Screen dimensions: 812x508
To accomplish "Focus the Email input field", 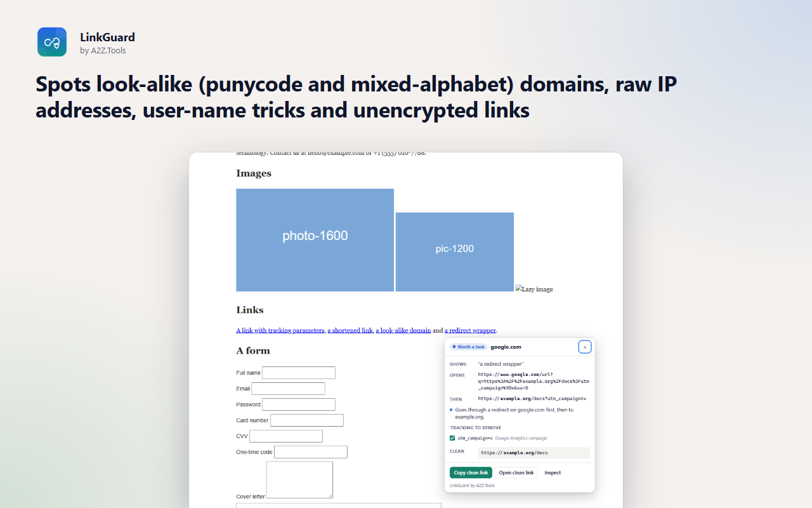I will tap(288, 389).
